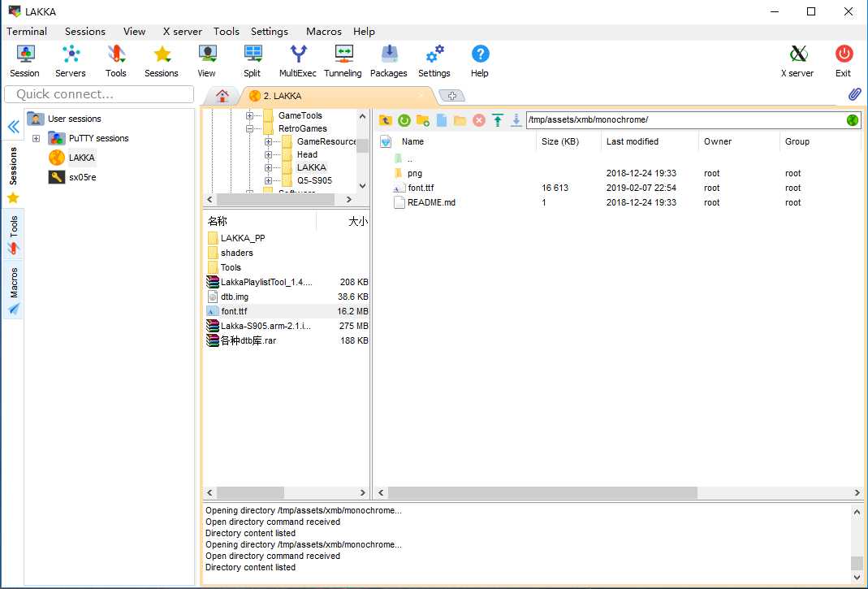Click the green go button beside remote path

coord(853,119)
